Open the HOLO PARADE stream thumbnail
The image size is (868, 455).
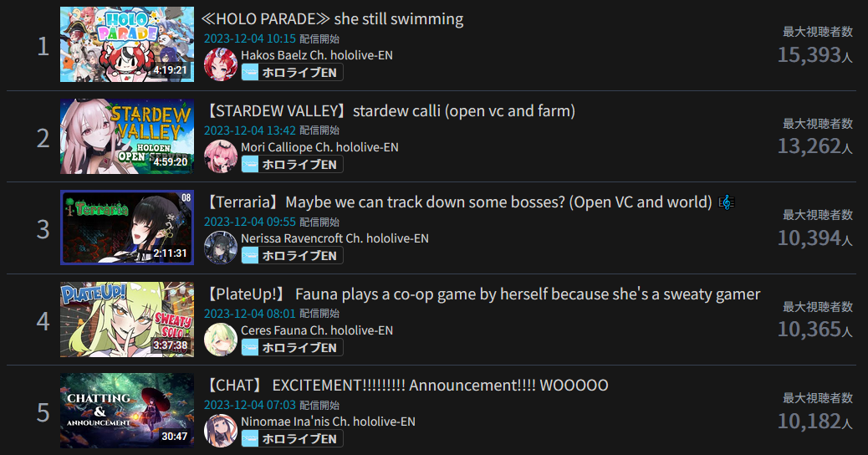(127, 44)
